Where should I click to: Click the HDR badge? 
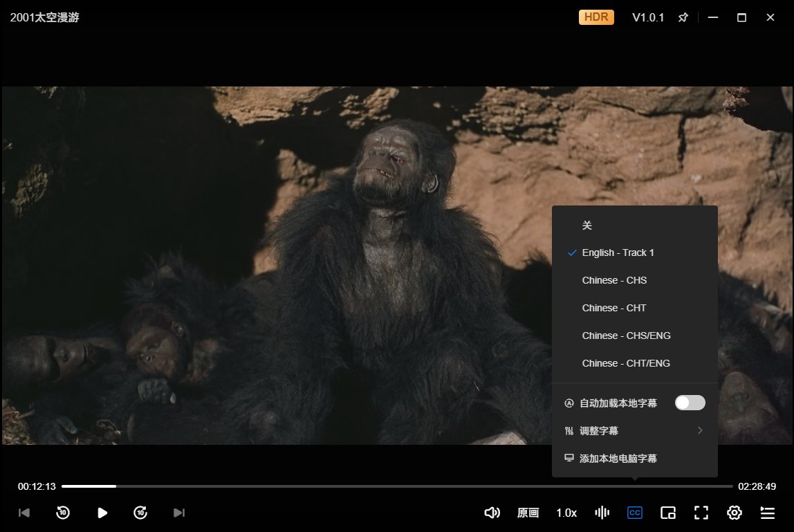click(596, 17)
